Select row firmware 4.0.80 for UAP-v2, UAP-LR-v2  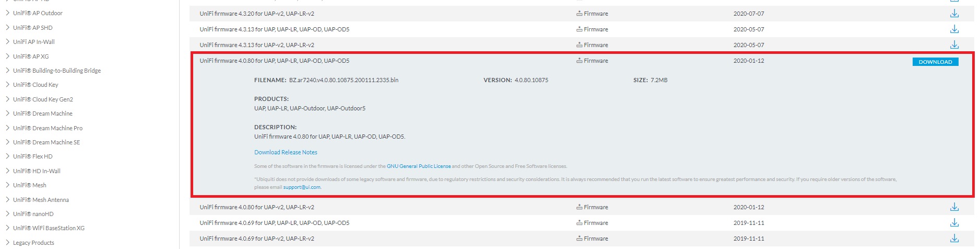click(582, 207)
